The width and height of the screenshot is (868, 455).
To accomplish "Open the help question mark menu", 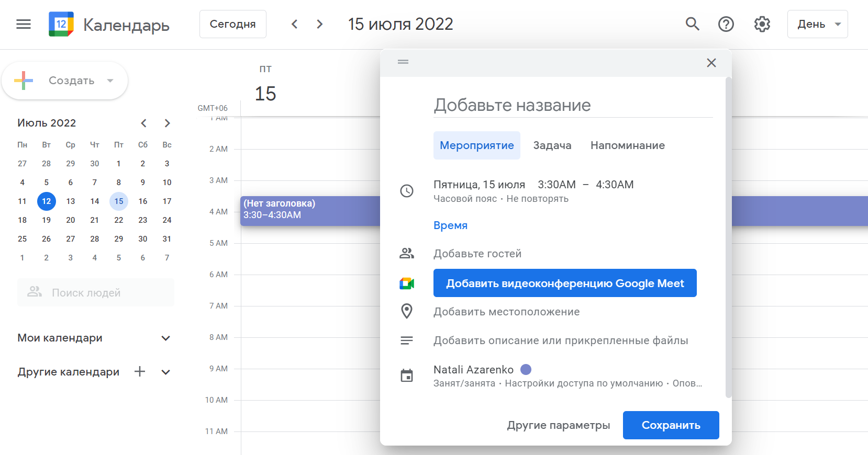I will [x=726, y=24].
